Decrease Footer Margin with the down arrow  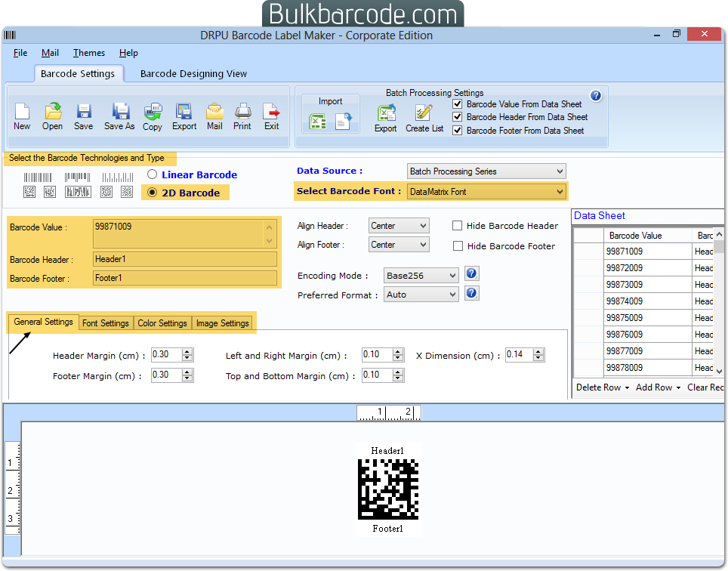[187, 378]
